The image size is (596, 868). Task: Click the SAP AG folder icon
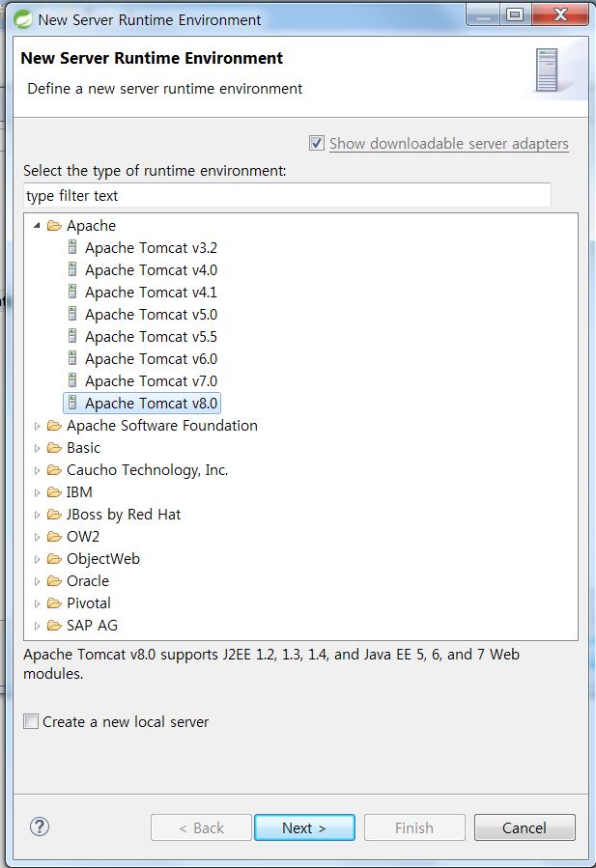click(x=54, y=625)
